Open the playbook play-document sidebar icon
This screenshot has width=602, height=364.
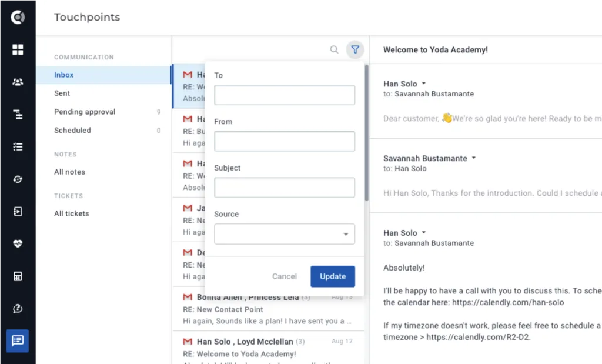(x=18, y=212)
